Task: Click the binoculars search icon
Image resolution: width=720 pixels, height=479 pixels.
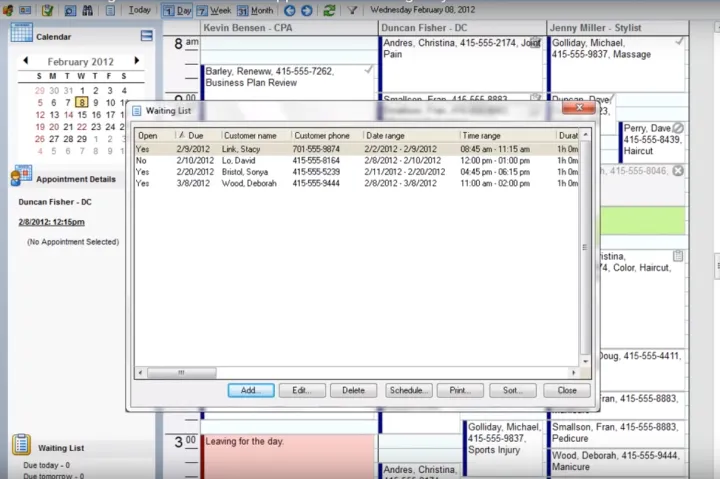Action: (87, 10)
